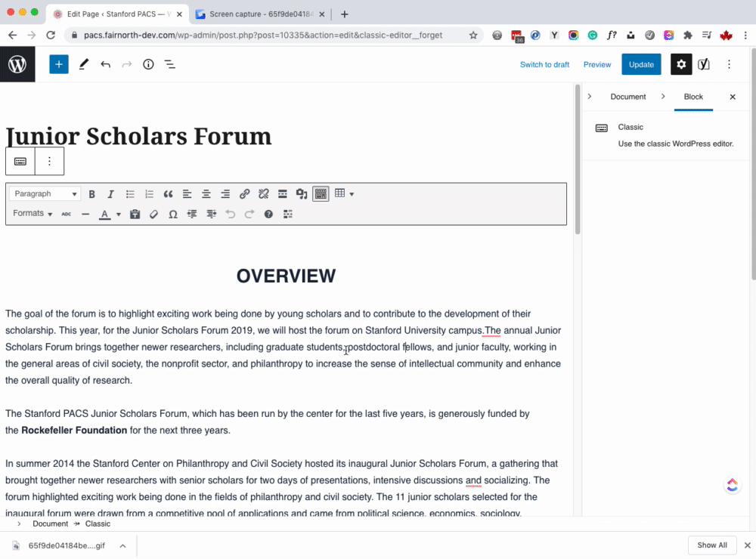The height and width of the screenshot is (559, 756).
Task: Redo in the Classic editor toolbar
Action: tap(249, 214)
